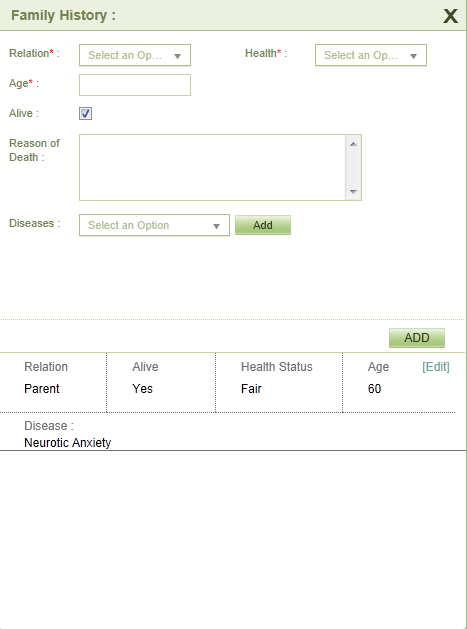467x629 pixels.
Task: Open the Health dropdown
Action: 371,55
